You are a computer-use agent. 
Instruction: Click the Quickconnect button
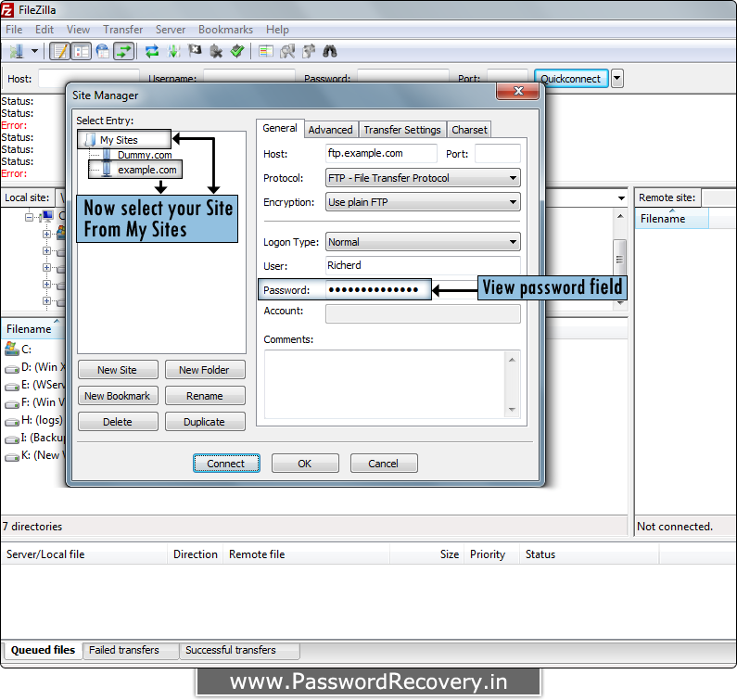click(x=571, y=79)
